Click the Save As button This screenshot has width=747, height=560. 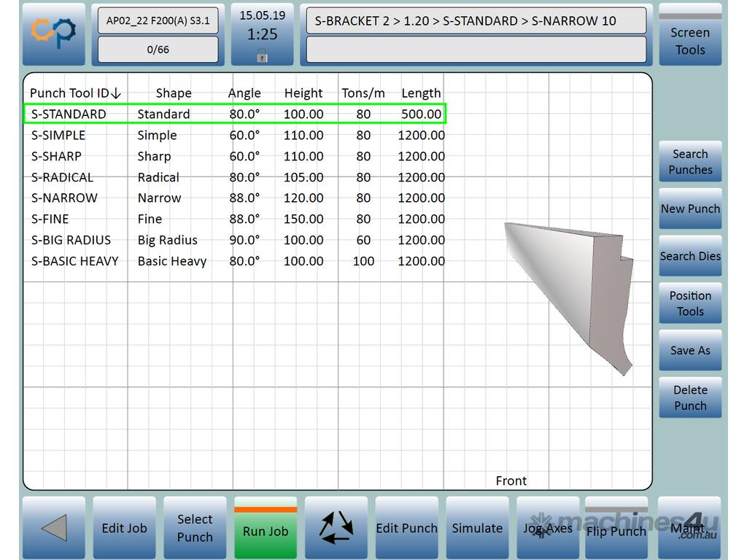point(690,351)
